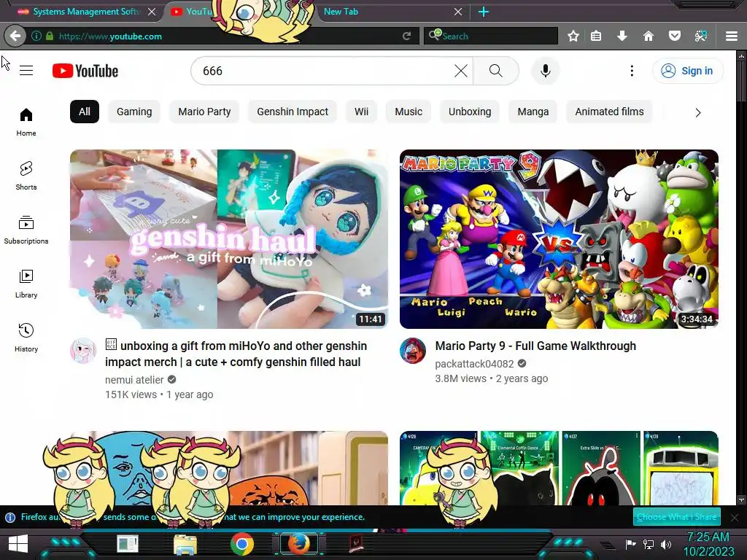The width and height of the screenshot is (747, 560).
Task: Click the Sign in button
Action: pyautogui.click(x=687, y=71)
